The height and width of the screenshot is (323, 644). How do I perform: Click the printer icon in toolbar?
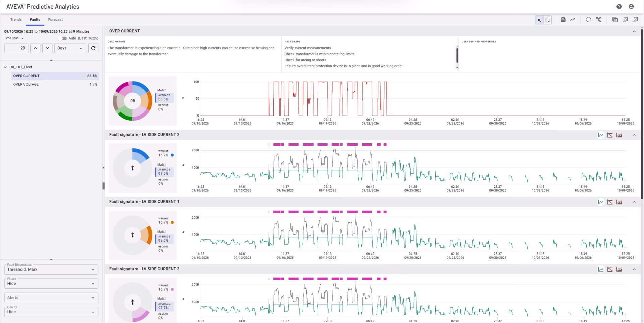tap(563, 20)
